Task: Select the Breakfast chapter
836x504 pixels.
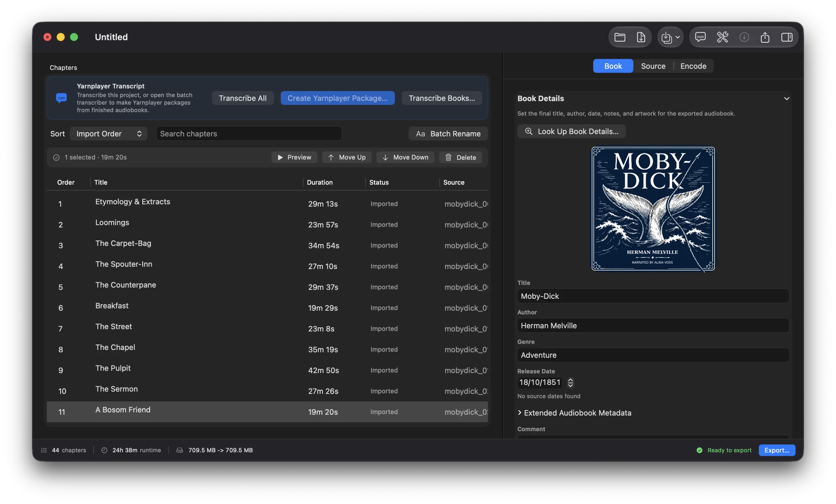Action: coord(267,307)
